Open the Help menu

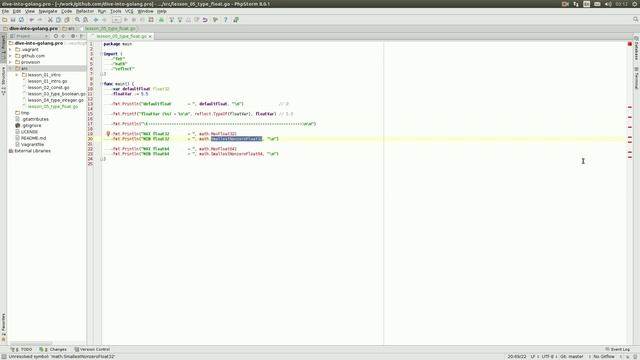(x=162, y=11)
